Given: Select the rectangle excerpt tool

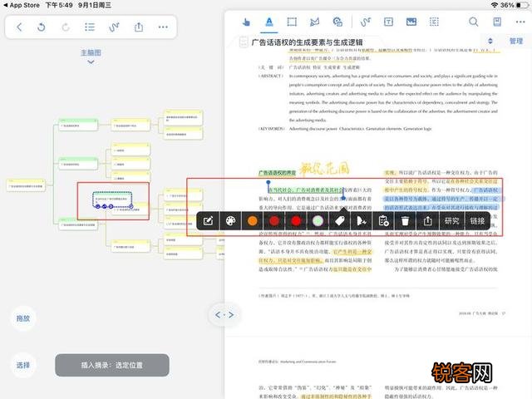Looking at the screenshot, I should (292, 22).
